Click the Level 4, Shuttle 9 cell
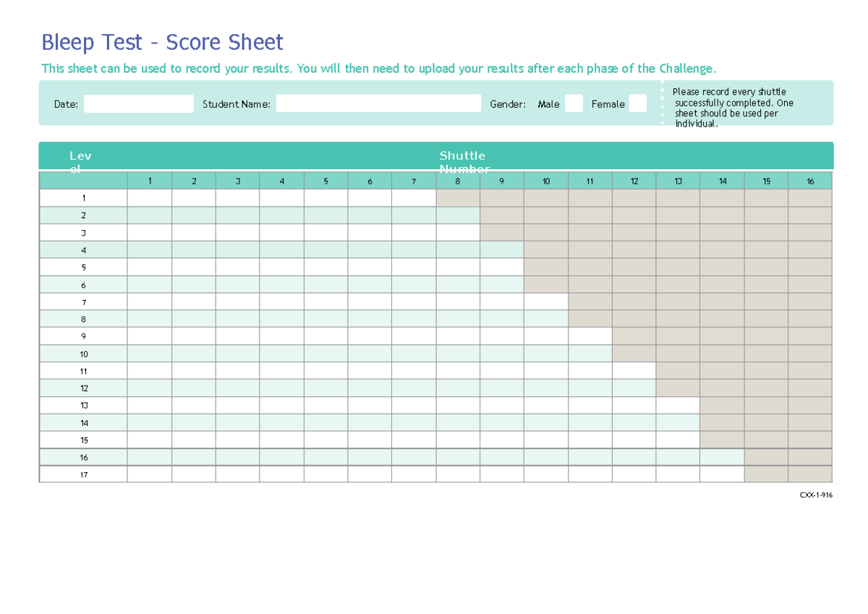The width and height of the screenshot is (868, 614). point(502,250)
